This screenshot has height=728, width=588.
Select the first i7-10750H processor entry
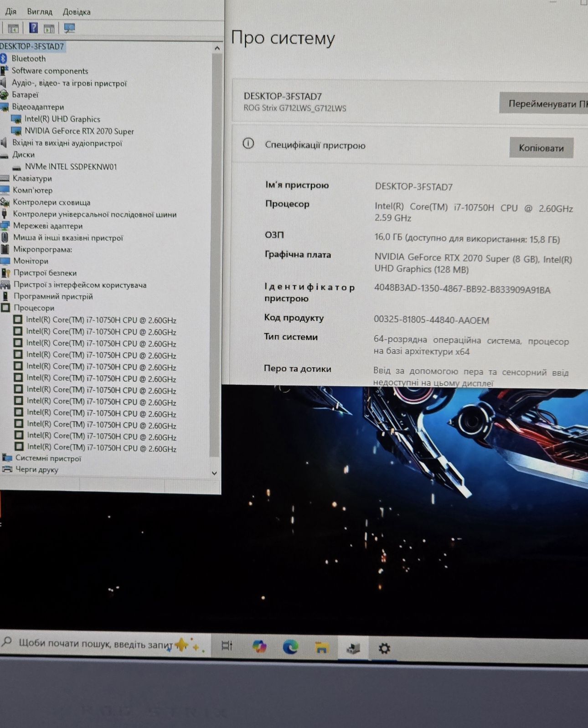click(x=101, y=320)
